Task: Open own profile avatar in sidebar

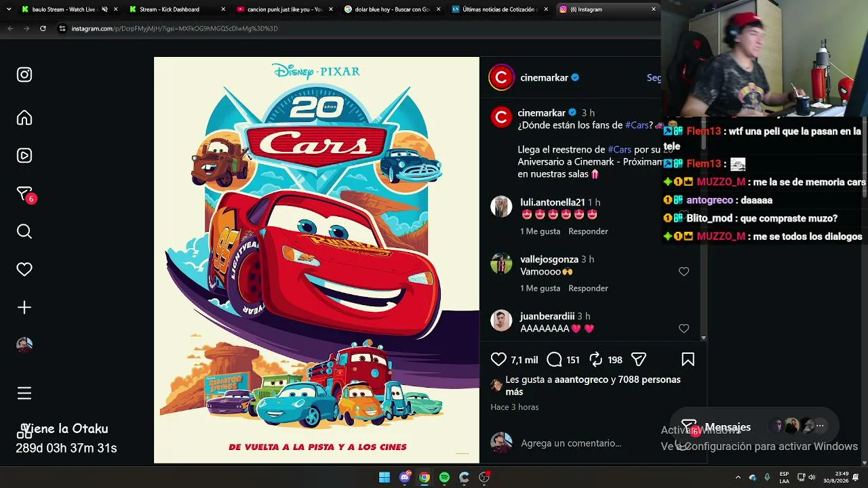Action: (x=24, y=345)
